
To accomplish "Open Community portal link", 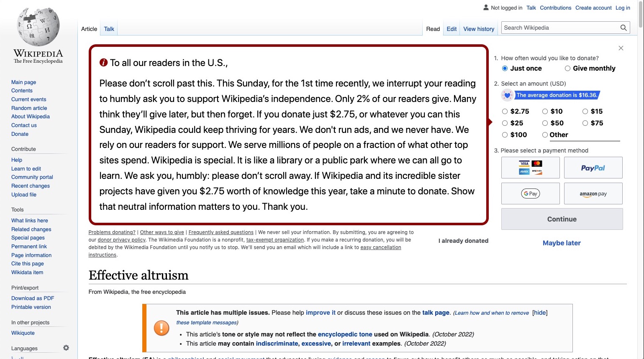I will 32,177.
